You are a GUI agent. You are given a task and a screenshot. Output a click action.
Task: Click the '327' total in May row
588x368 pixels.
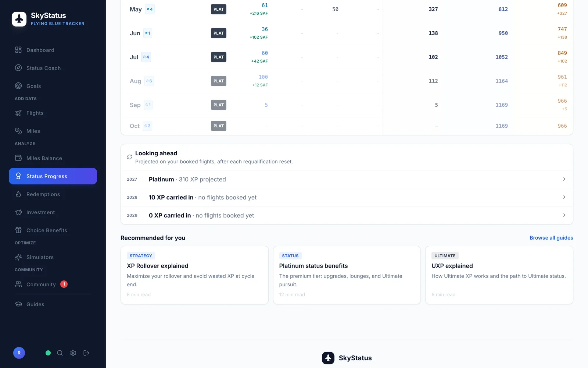[433, 9]
